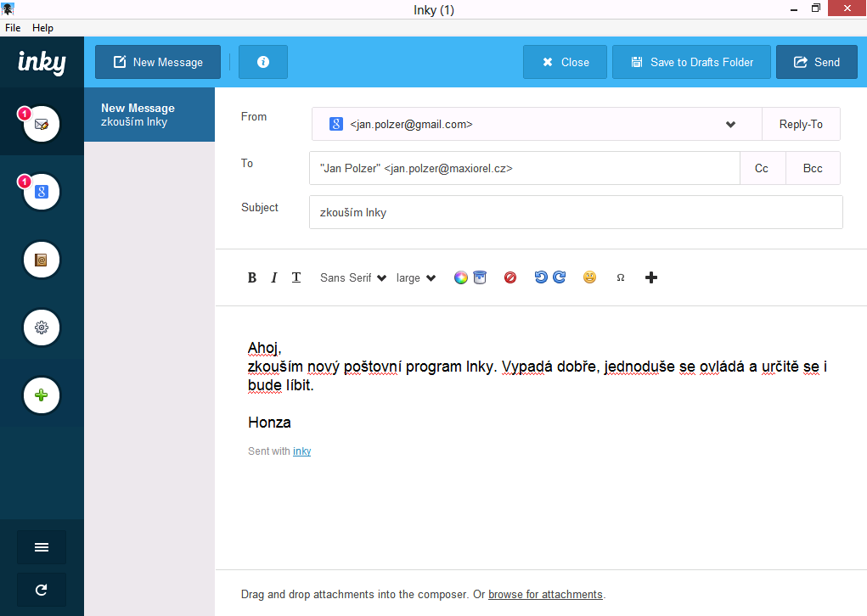Send the message
Screen dimensions: 867x616
[817, 62]
